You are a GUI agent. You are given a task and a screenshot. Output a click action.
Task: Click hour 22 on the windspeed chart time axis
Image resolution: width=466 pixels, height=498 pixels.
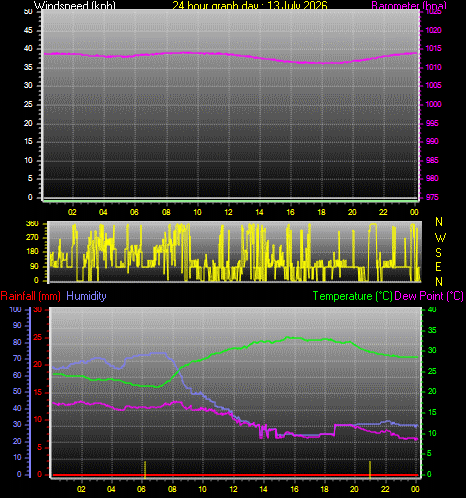pos(383,212)
